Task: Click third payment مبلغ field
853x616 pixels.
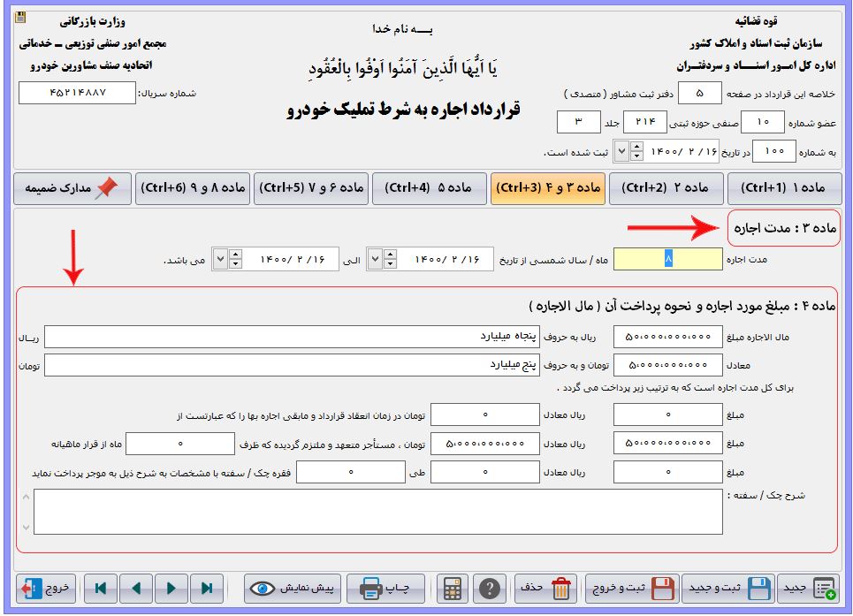Action: coord(668,473)
